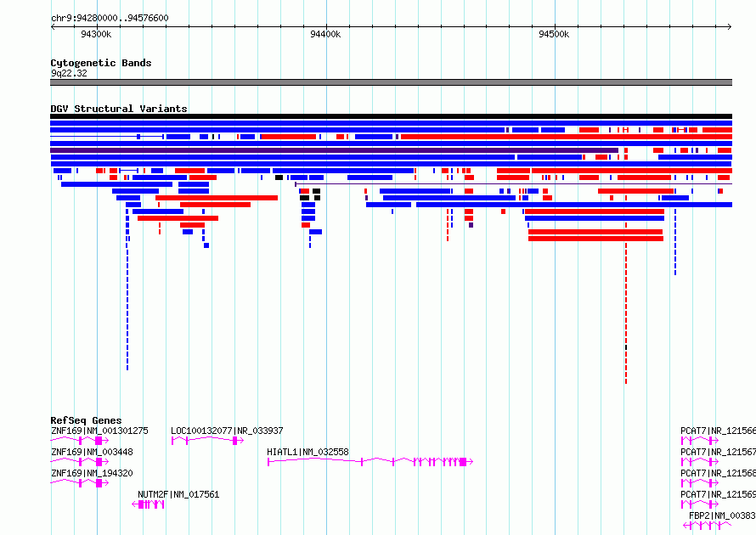Viewport: 756px width, 535px height.
Task: Select the gene glyph under ZNF169|NM_003448
Action: click(x=80, y=462)
